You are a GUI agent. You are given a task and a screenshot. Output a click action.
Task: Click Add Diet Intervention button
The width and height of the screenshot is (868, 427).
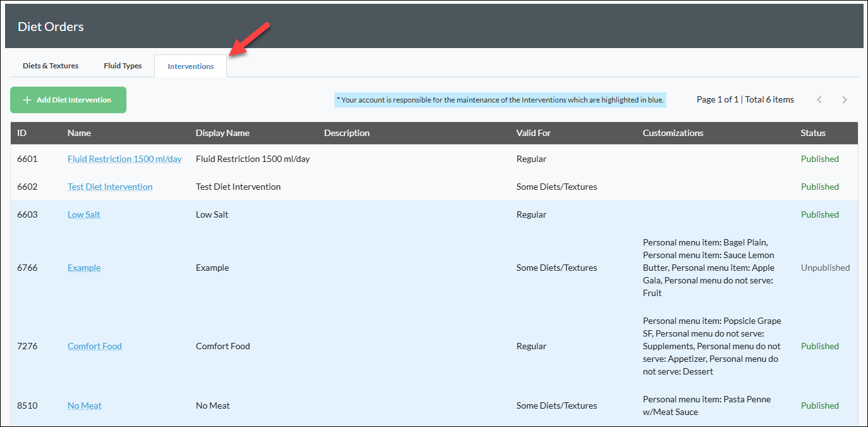(x=68, y=100)
